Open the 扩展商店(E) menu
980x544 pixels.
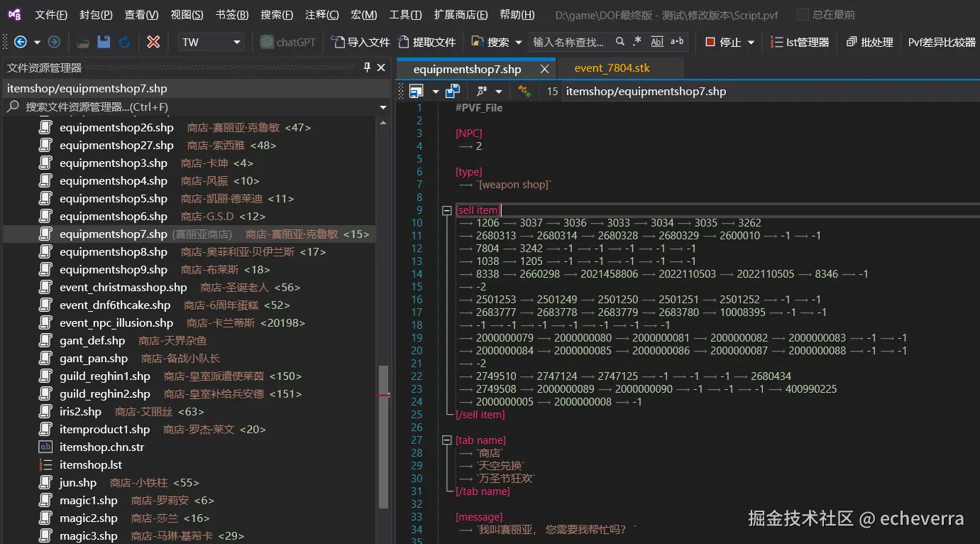click(461, 15)
